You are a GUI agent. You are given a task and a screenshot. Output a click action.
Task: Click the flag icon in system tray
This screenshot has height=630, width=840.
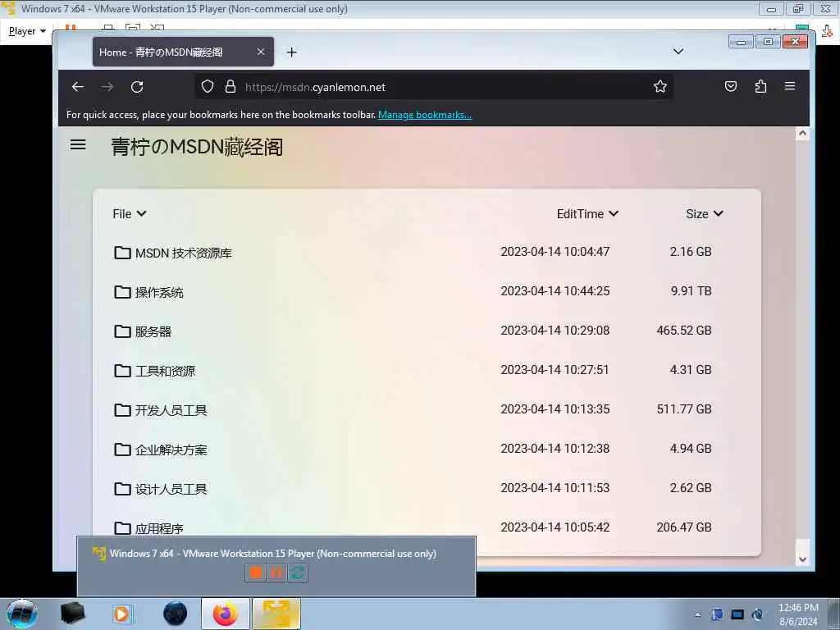717,614
